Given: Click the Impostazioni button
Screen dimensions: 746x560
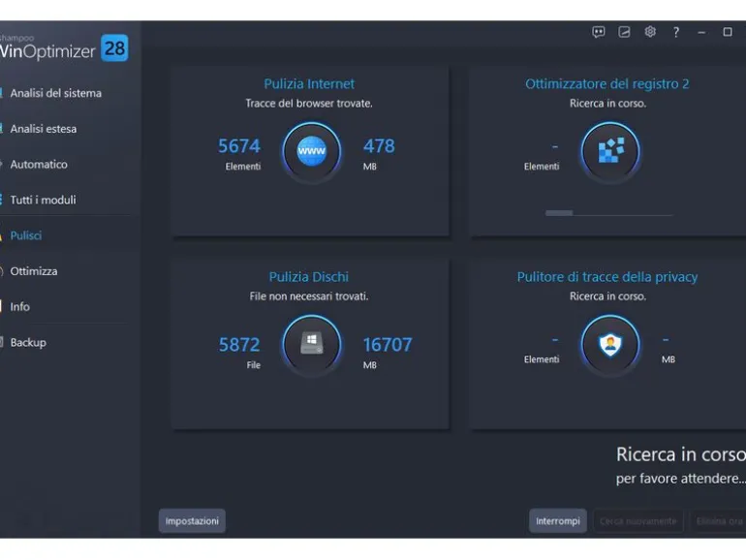Looking at the screenshot, I should (x=192, y=521).
